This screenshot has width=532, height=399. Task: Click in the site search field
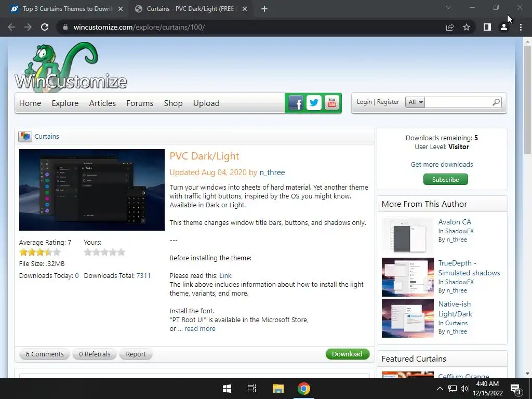tap(458, 102)
